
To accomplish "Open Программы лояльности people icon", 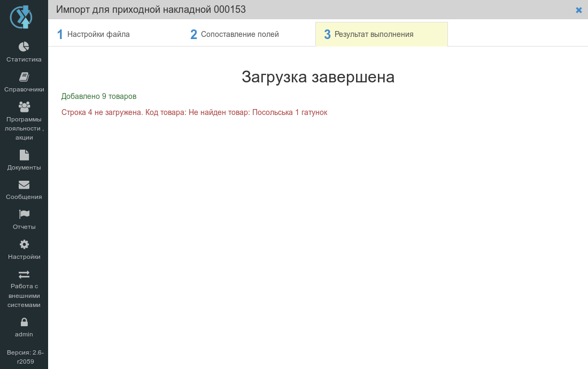I will (24, 107).
